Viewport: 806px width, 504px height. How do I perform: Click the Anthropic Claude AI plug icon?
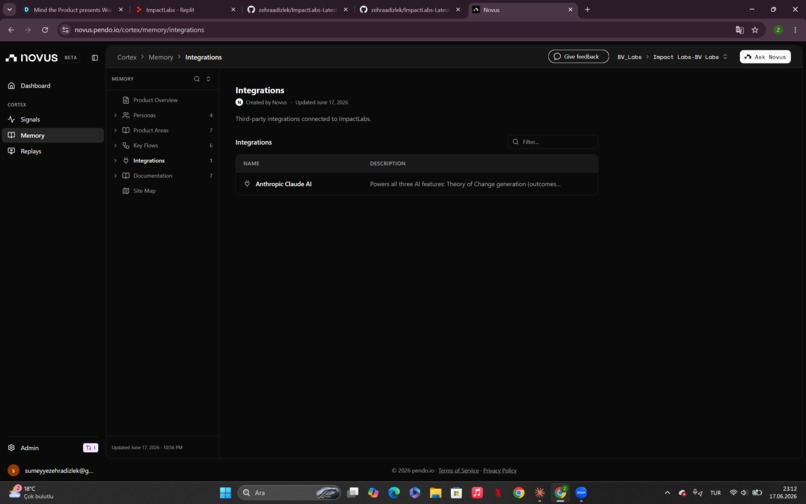(247, 184)
